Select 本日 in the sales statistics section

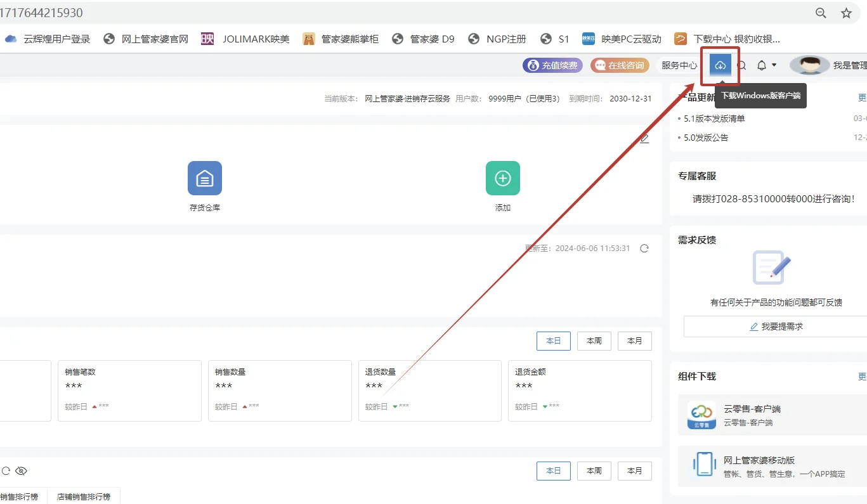point(554,341)
